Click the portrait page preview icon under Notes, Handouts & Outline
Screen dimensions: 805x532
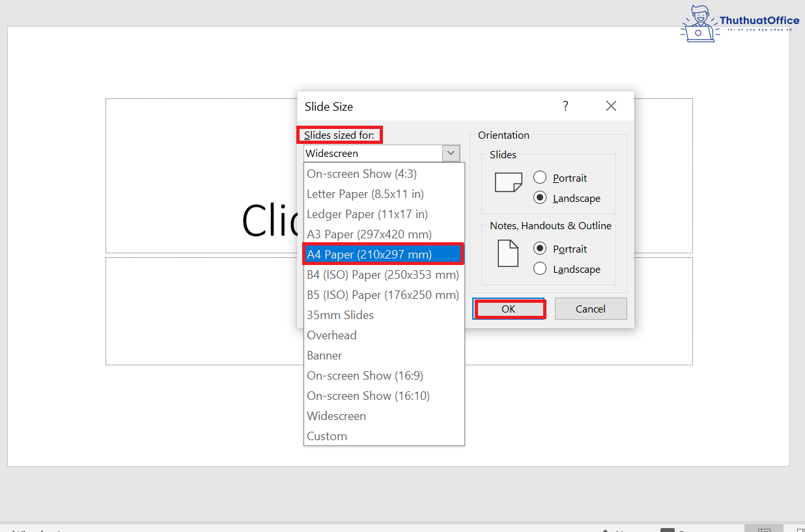coord(507,254)
